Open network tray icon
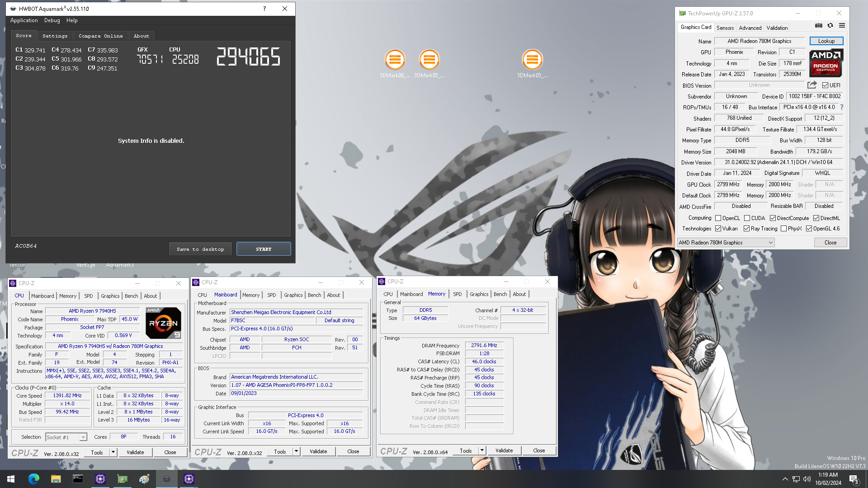 pos(796,479)
